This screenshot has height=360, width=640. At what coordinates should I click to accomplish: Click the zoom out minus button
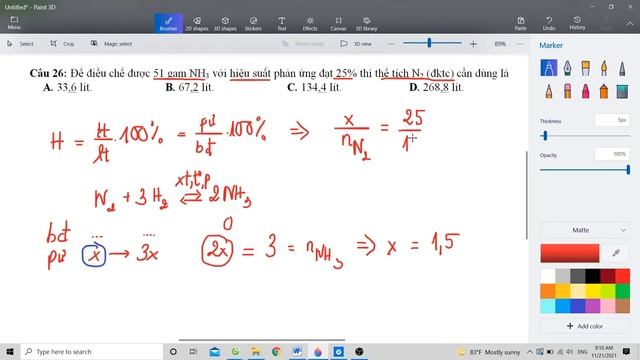tap(391, 44)
